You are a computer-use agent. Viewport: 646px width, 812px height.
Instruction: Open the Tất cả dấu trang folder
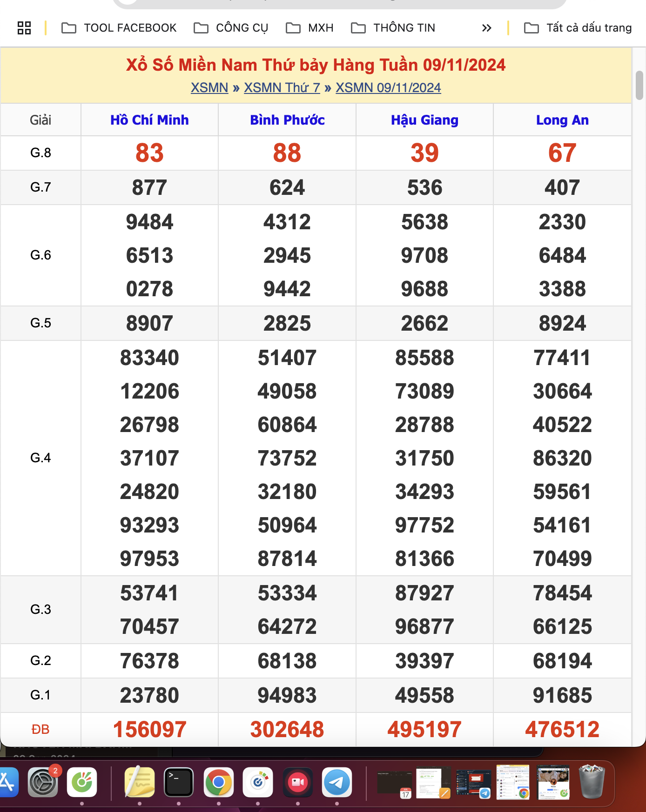tap(578, 28)
